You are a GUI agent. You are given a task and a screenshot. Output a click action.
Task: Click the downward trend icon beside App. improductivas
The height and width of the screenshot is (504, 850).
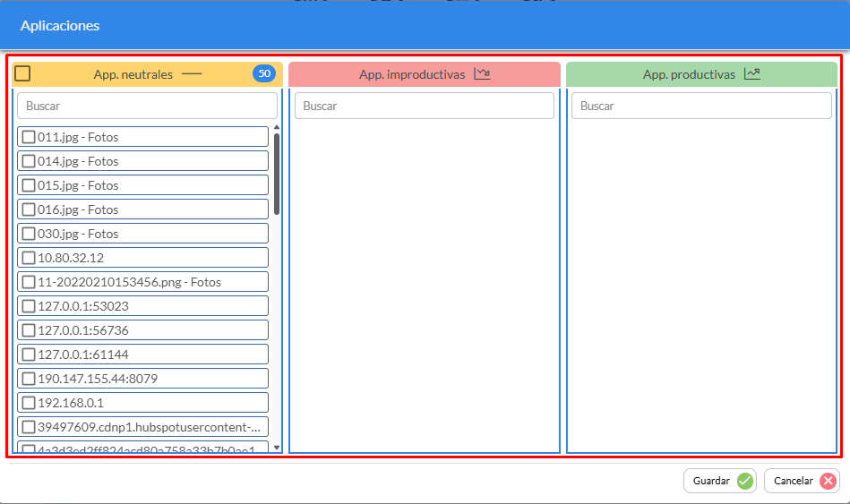click(482, 74)
